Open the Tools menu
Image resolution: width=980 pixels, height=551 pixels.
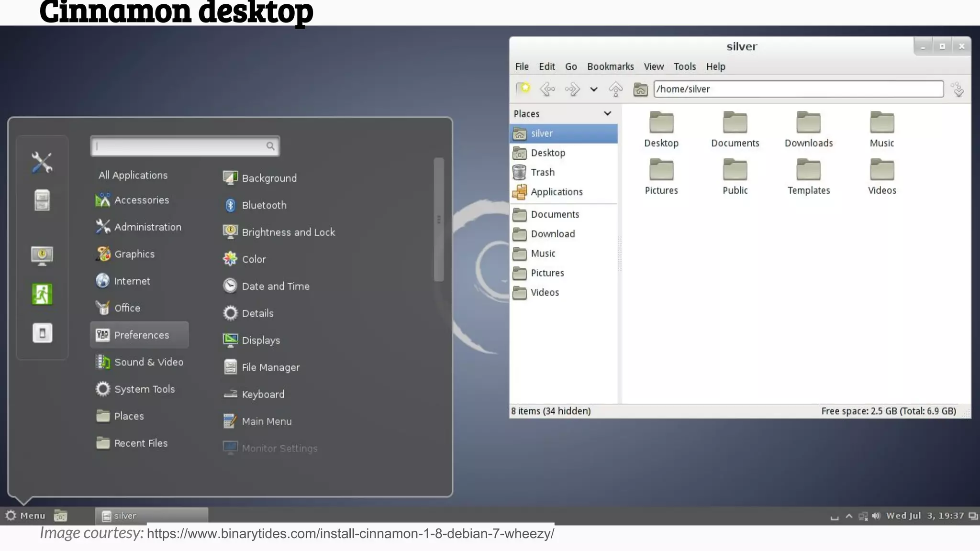point(684,66)
